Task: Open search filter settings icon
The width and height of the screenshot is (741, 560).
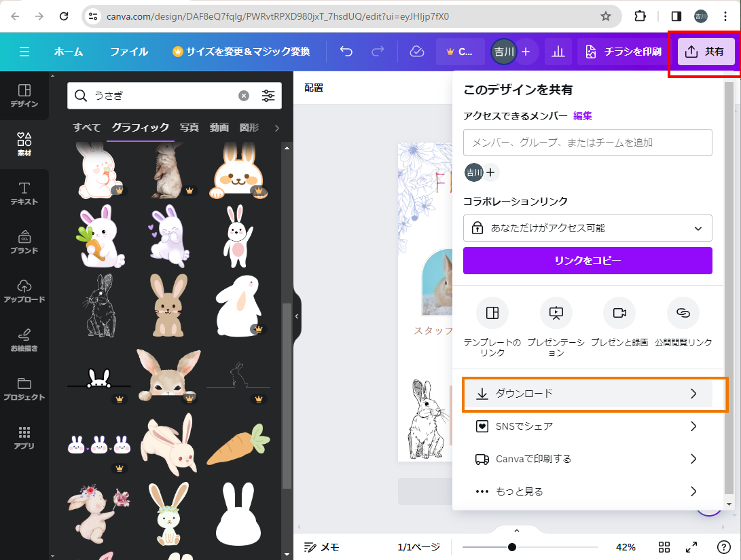Action: [x=268, y=96]
